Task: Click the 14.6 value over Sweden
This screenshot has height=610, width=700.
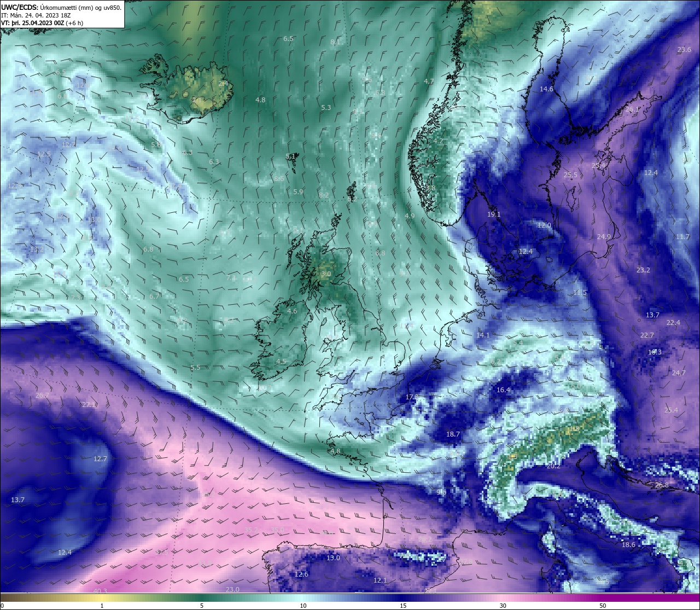Action: click(546, 89)
